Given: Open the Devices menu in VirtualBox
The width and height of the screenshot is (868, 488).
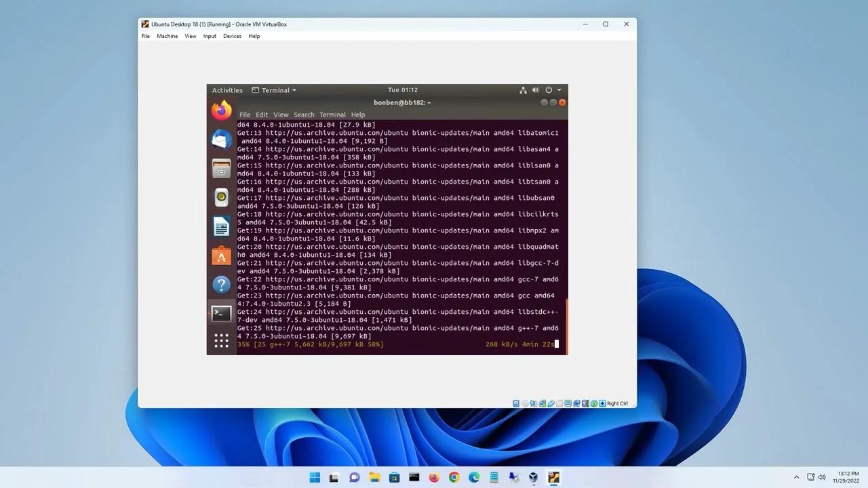Looking at the screenshot, I should click(x=232, y=36).
